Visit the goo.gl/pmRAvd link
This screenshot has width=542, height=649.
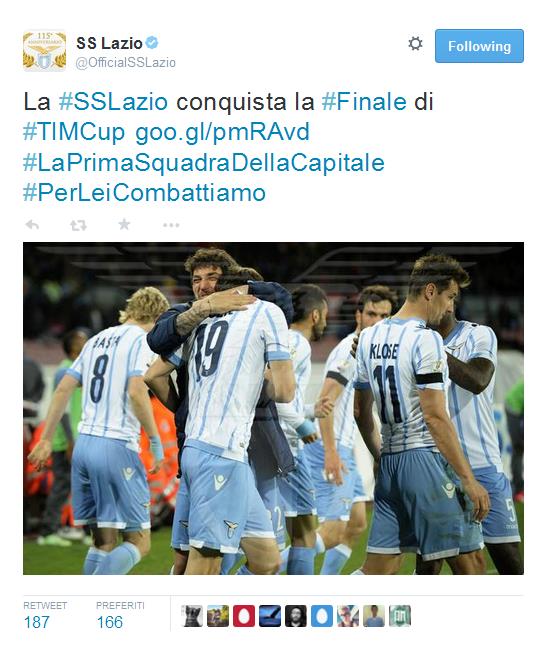click(222, 133)
